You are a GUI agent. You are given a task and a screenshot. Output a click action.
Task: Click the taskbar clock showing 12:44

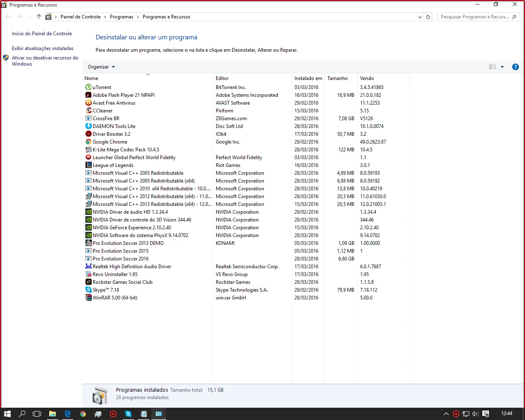pos(507,413)
